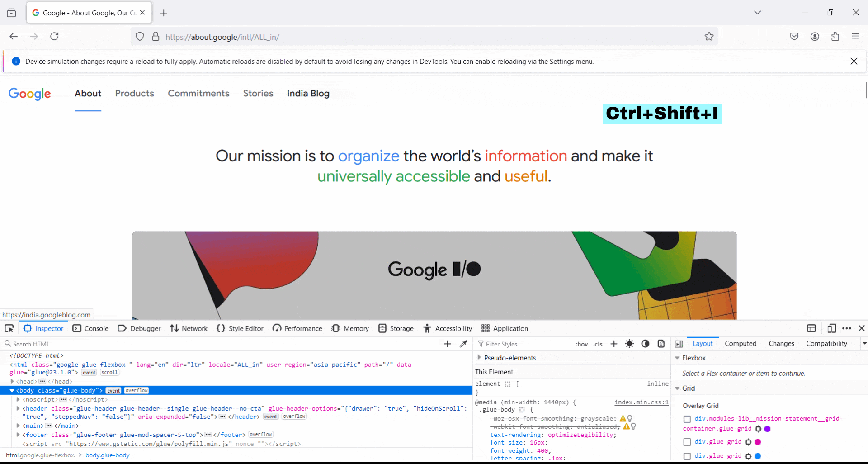Open new browser tab with plus
Viewport: 868px width, 464px height.
point(164,13)
